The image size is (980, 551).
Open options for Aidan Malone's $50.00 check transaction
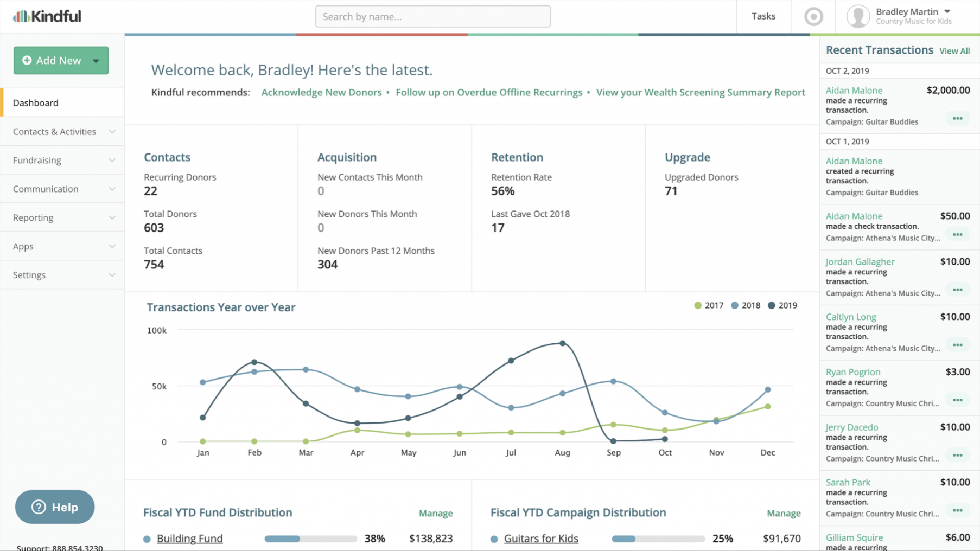[958, 235]
